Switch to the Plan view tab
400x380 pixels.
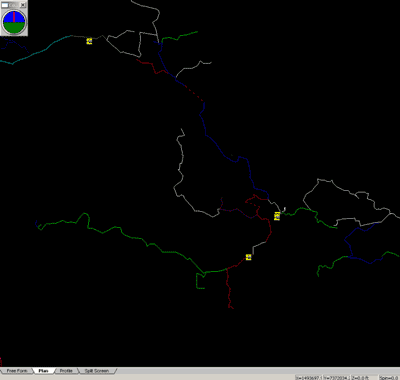point(43,371)
